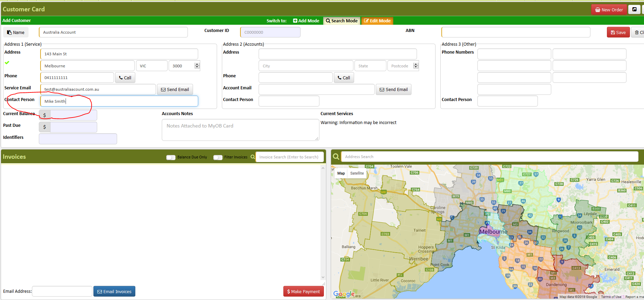Click the green address validation checkmark
This screenshot has width=644, height=300.
pyautogui.click(x=7, y=63)
